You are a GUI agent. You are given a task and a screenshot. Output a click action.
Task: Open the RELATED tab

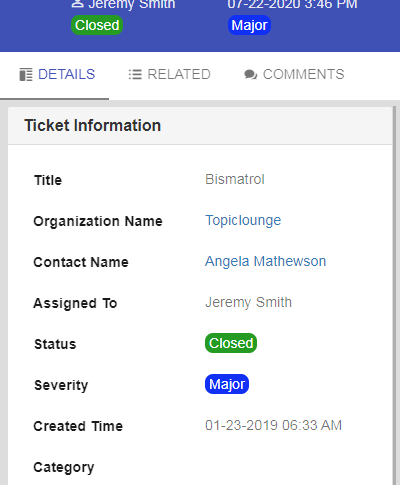170,74
